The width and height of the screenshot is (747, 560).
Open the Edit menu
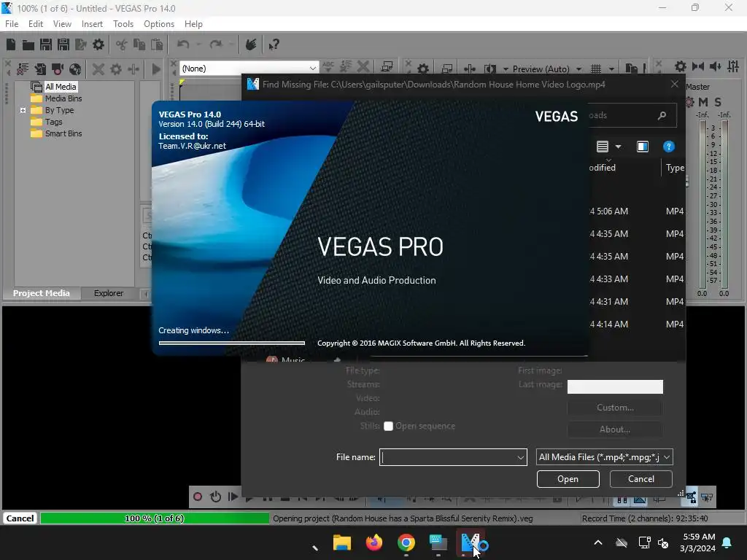[x=36, y=24]
